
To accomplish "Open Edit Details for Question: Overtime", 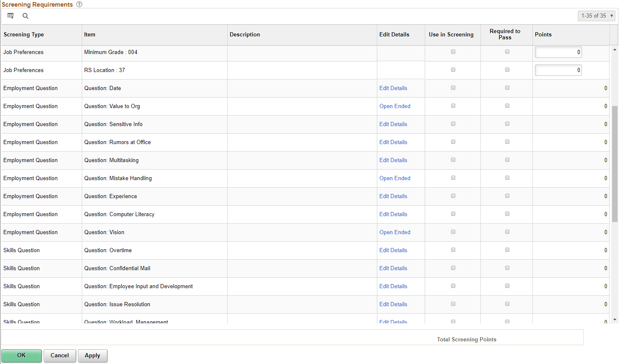I will point(393,250).
